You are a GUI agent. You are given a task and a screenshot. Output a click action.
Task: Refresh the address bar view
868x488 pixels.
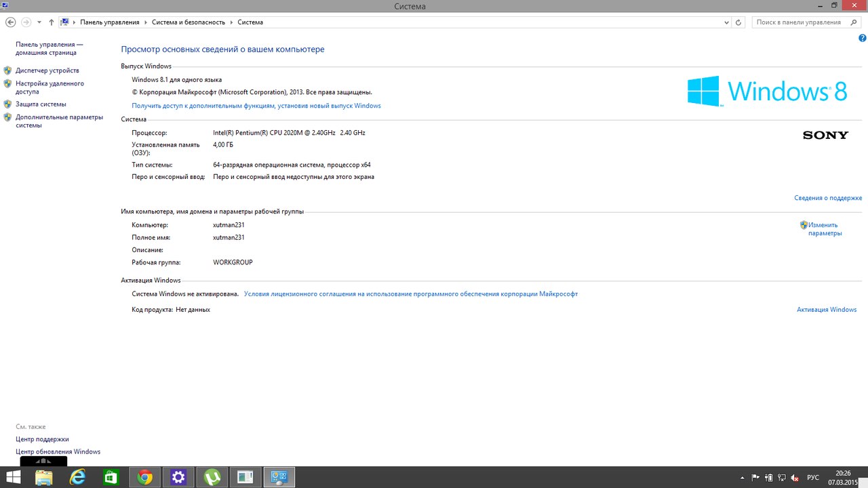click(x=738, y=22)
